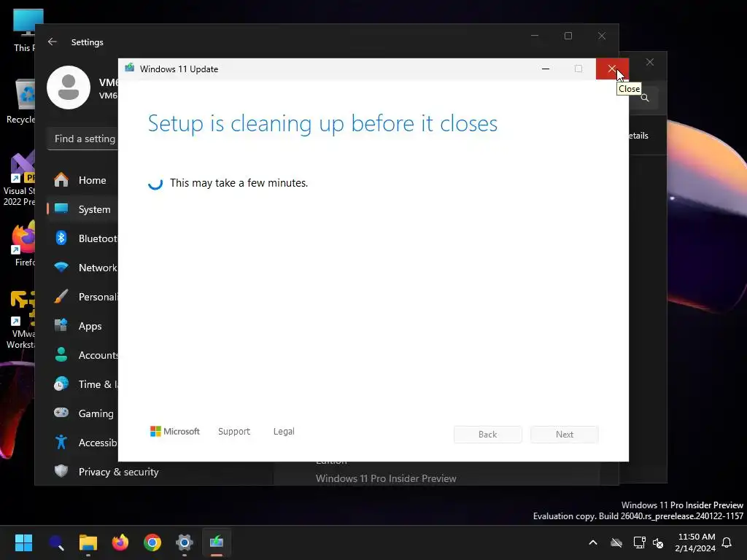Screen dimensions: 747x560
Task: Close the Windows 11 Update window
Action: tap(612, 69)
